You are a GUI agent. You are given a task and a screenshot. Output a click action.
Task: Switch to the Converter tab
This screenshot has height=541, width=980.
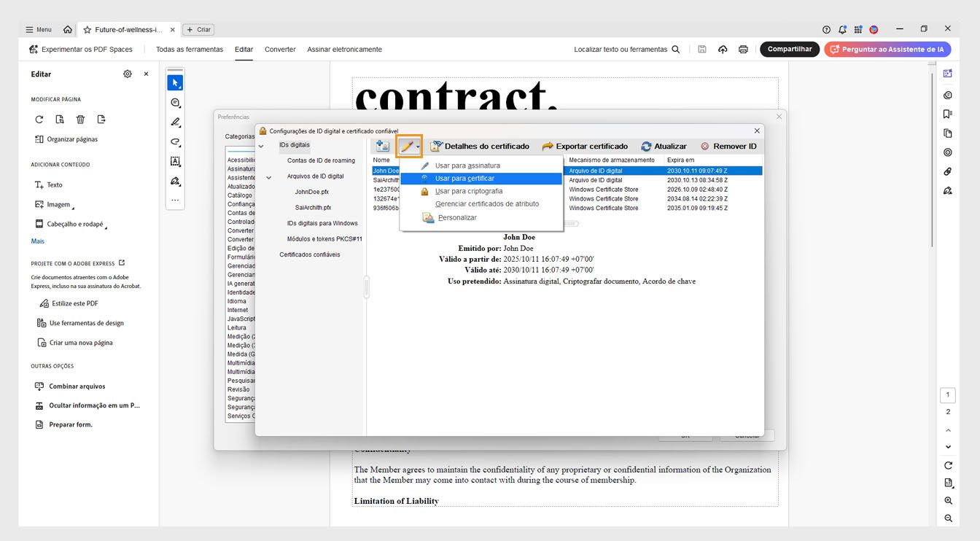coord(279,49)
